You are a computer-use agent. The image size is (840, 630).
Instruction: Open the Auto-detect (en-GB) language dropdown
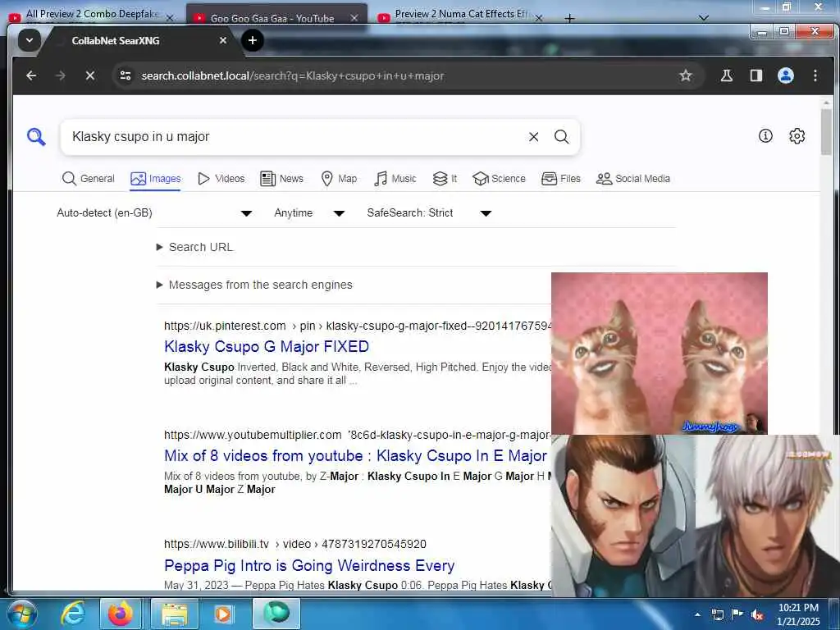pos(154,212)
